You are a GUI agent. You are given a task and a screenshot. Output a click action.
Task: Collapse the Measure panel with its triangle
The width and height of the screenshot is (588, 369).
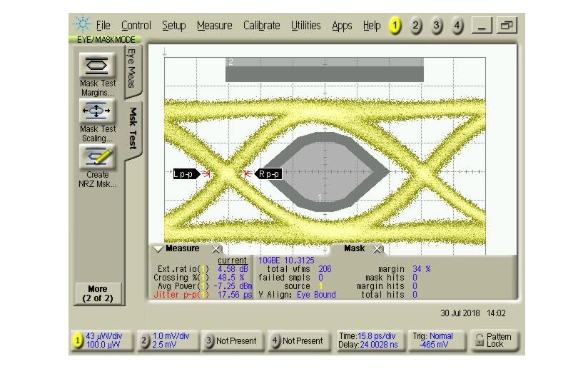tap(158, 249)
